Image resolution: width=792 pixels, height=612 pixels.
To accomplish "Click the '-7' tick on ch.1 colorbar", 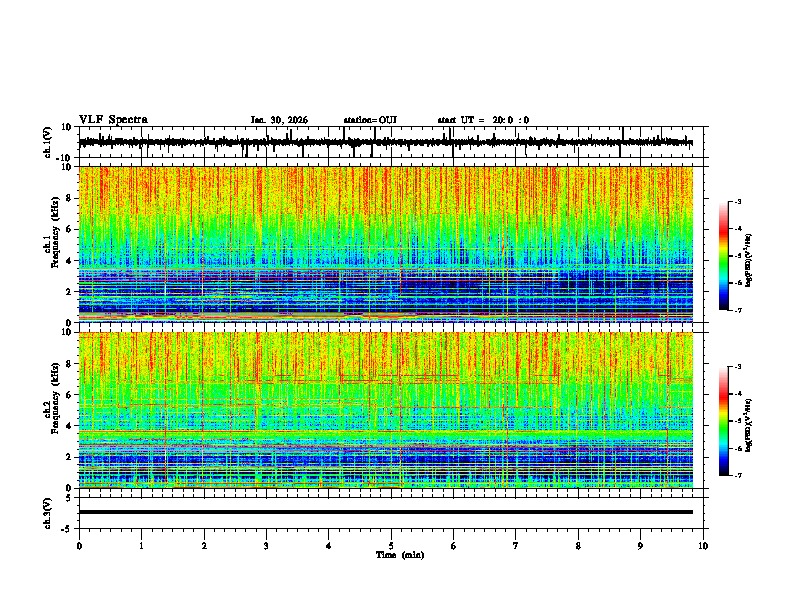I will coord(737,310).
